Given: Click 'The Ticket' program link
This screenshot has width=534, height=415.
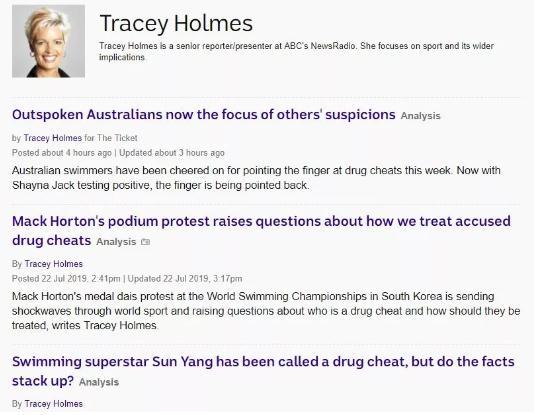Looking at the screenshot, I should [x=117, y=138].
